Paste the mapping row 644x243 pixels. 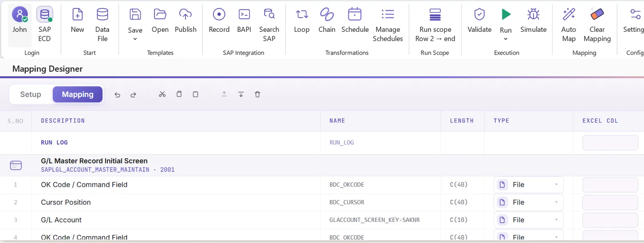pyautogui.click(x=195, y=94)
